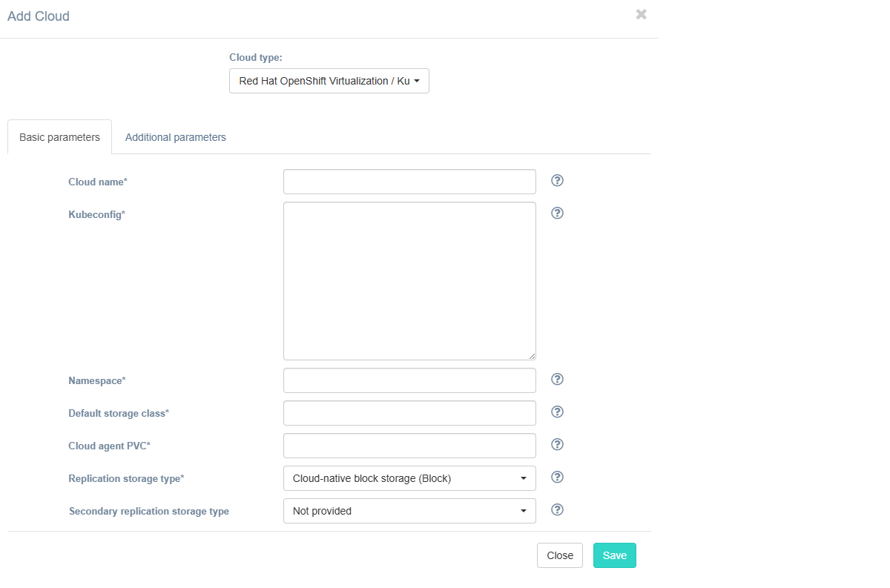
Task: Click the Save button
Action: [615, 555]
